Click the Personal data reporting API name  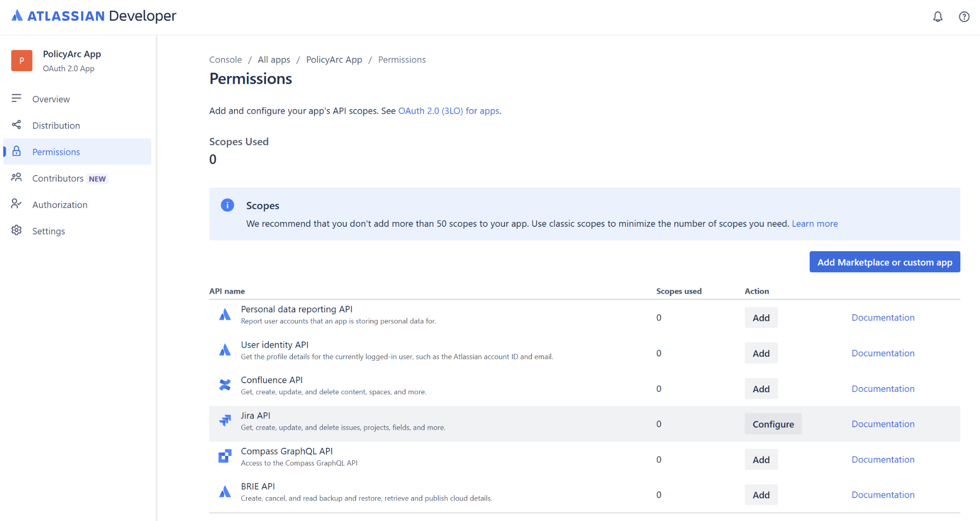pyautogui.click(x=297, y=309)
